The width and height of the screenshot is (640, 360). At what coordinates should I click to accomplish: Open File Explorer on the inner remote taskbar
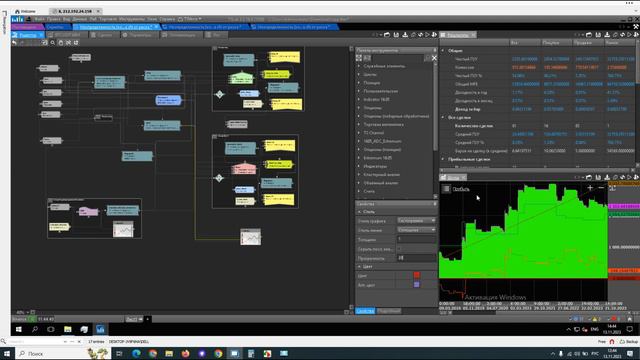[68, 329]
